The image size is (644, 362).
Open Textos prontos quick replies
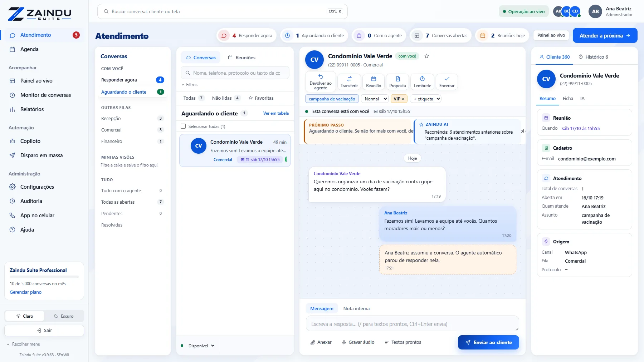tap(402, 342)
